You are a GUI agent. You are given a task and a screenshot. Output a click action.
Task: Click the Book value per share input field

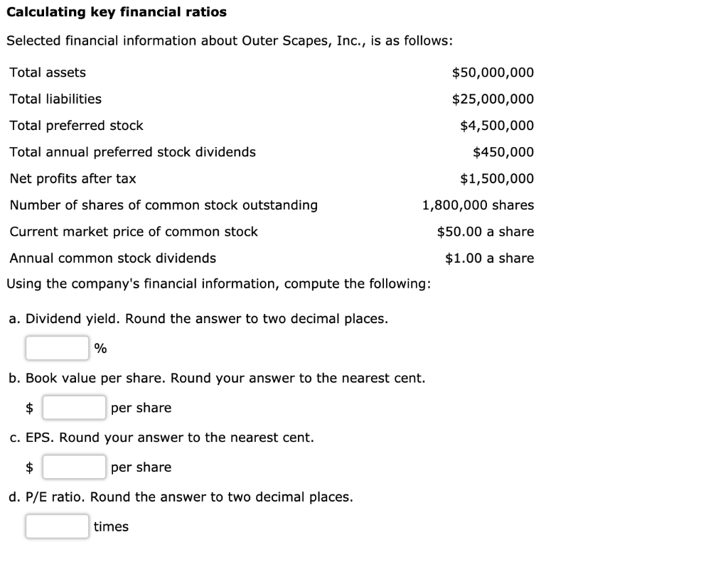[x=74, y=406]
